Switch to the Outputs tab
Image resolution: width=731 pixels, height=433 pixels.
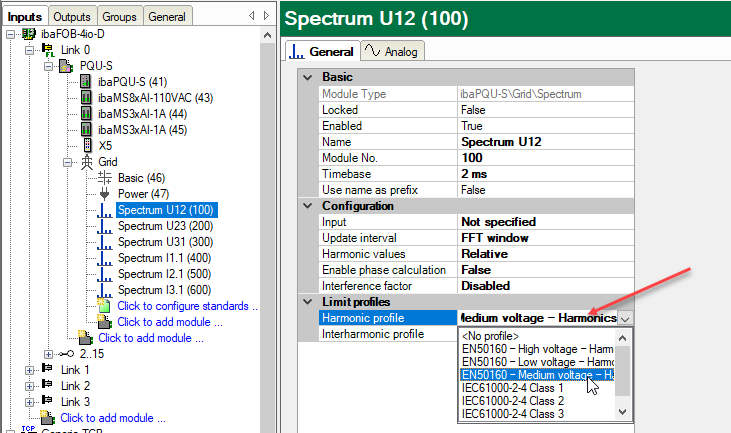click(73, 16)
